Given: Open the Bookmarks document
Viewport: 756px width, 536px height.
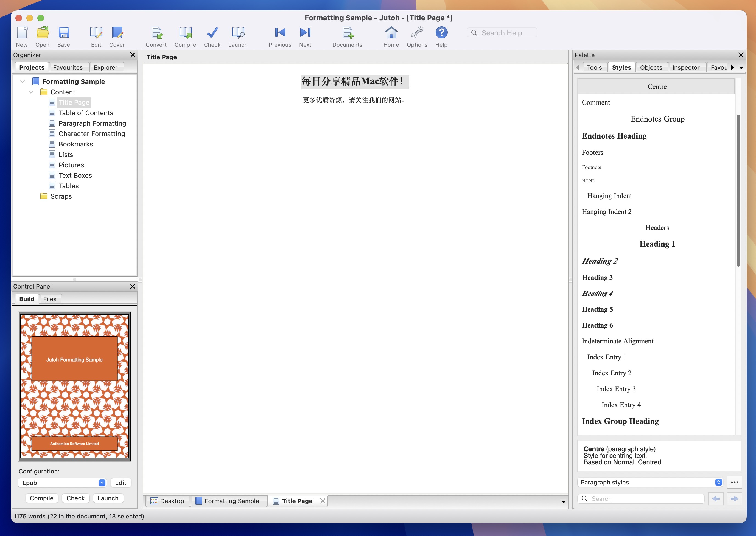Looking at the screenshot, I should (x=76, y=144).
